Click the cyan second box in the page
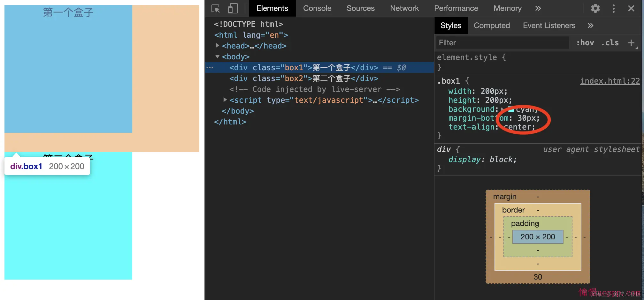644x300 pixels. click(68, 216)
